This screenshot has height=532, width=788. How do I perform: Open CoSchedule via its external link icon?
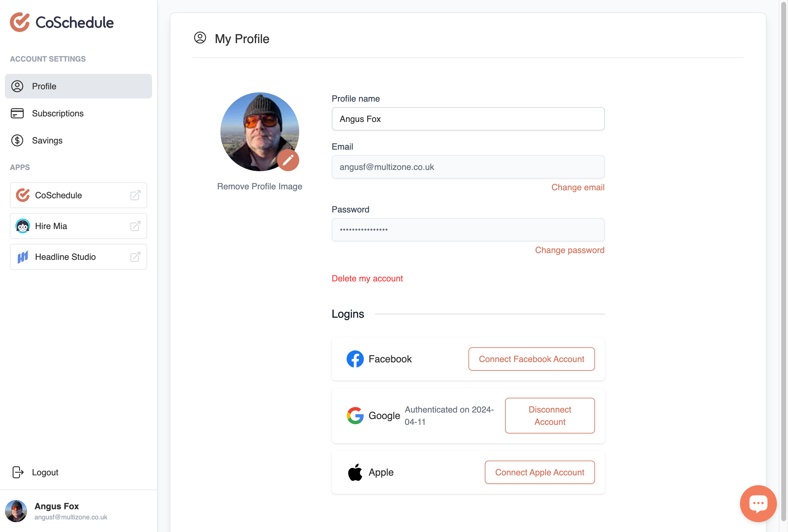tap(135, 195)
